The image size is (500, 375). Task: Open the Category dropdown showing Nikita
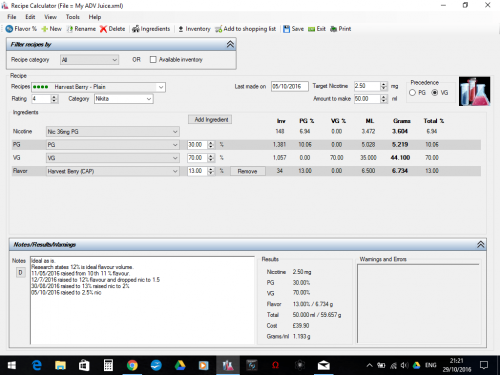click(x=124, y=99)
